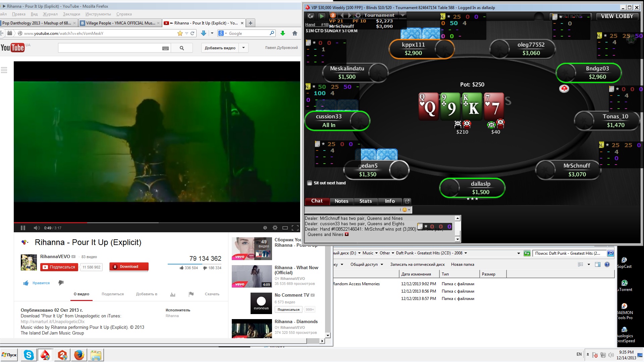Open Firefox from the taskbar
Viewport: 644px width, 362px height.
coord(79,355)
